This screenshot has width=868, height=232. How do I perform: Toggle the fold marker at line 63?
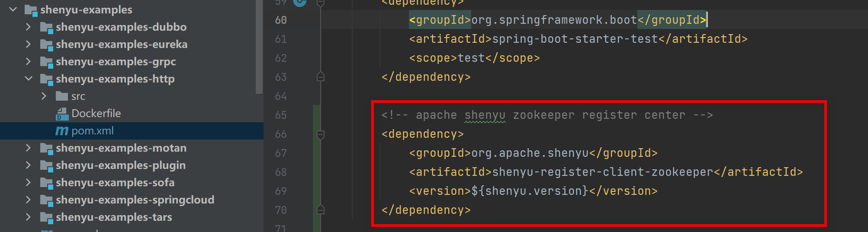tap(321, 77)
